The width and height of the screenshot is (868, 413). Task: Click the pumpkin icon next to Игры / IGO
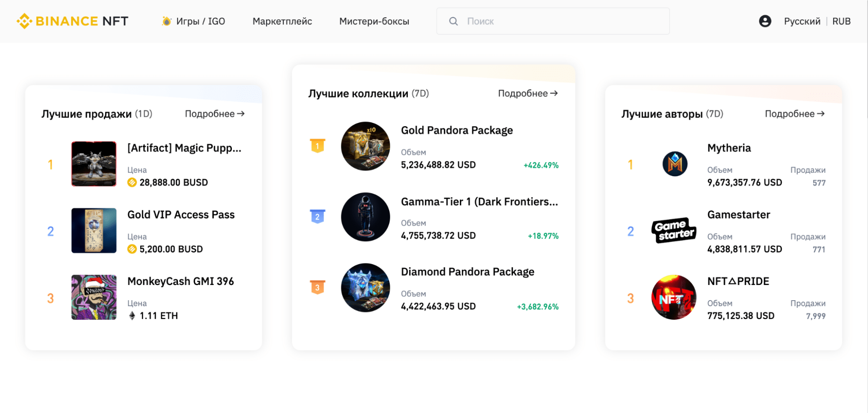pyautogui.click(x=166, y=21)
